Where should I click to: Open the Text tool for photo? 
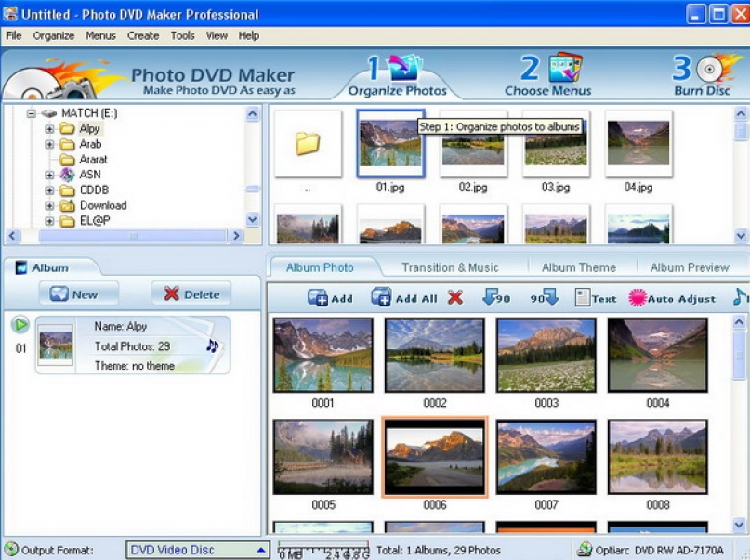tap(596, 298)
